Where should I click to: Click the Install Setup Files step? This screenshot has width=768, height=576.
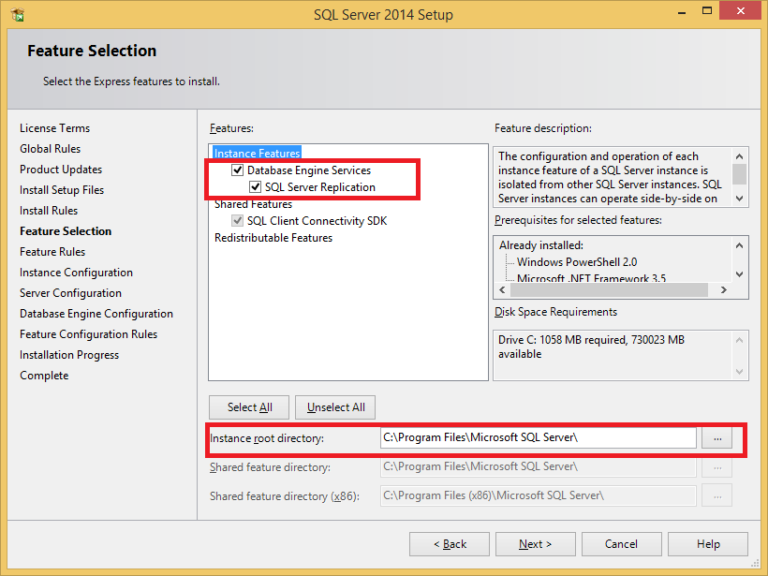62,190
